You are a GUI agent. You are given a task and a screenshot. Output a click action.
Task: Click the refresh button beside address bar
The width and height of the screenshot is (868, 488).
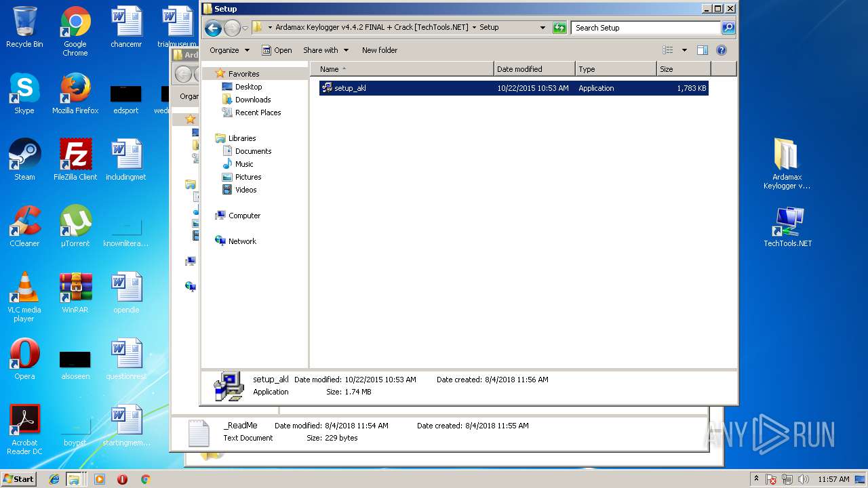tap(559, 28)
